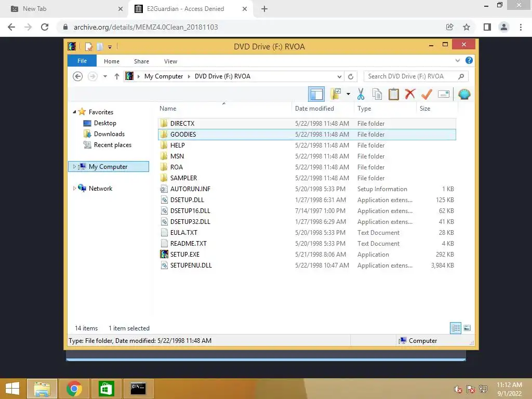Open the Share ribbon tab
Image resolution: width=532 pixels, height=399 pixels.
coord(141,61)
